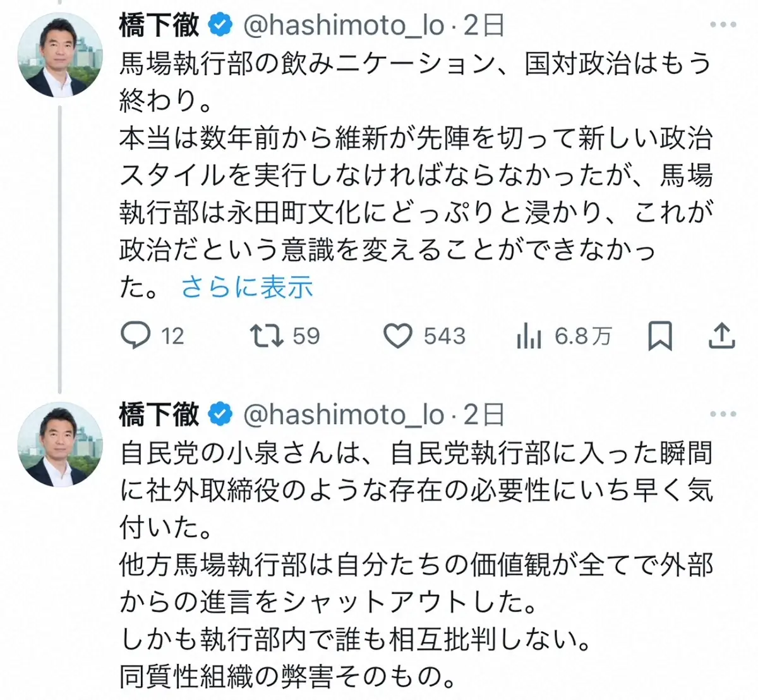This screenshot has width=758, height=700.
Task: Open the more options menu on second tweet
Action: [x=723, y=414]
